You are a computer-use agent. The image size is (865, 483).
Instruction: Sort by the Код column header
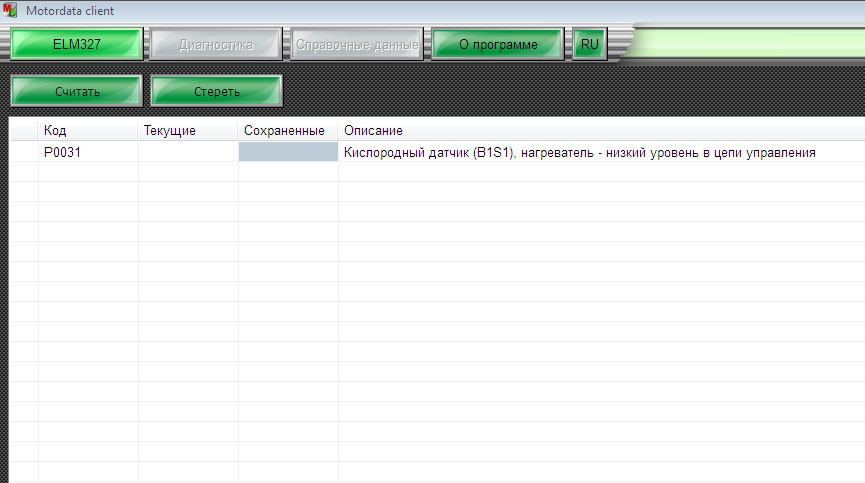coord(88,130)
